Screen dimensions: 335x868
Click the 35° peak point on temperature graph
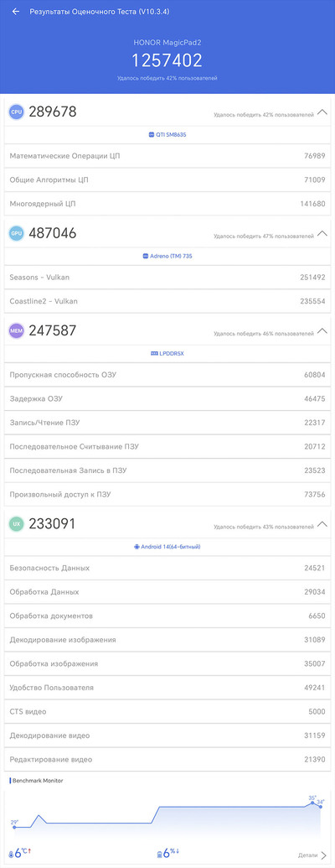pyautogui.click(x=312, y=803)
